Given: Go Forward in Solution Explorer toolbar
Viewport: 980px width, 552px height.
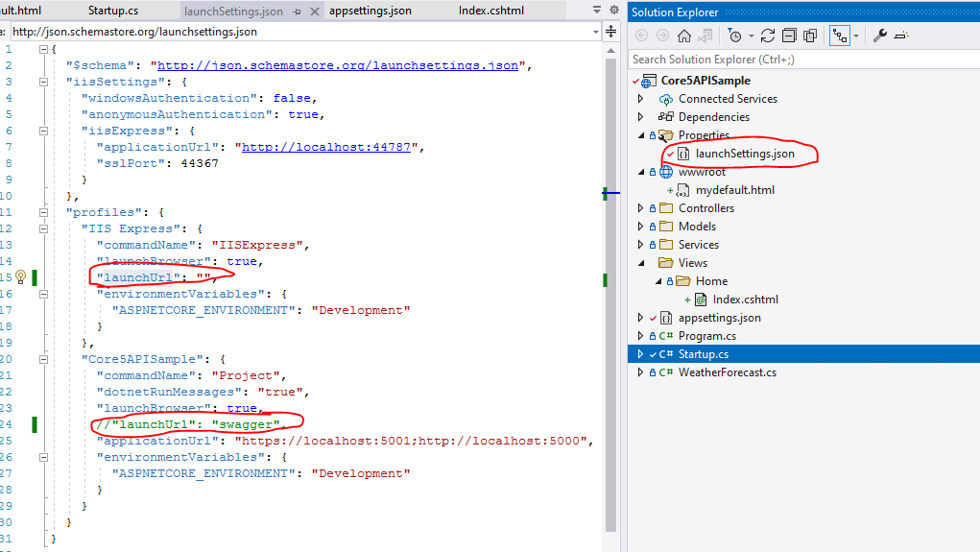Looking at the screenshot, I should point(662,36).
